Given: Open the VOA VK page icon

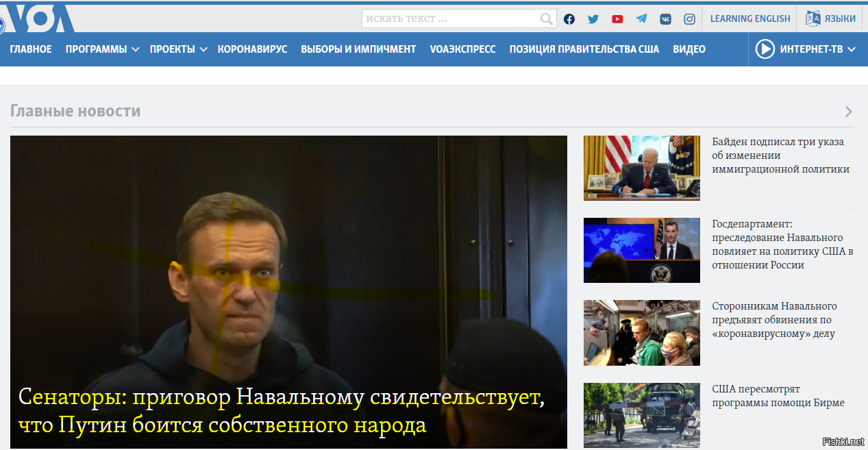Looking at the screenshot, I should coord(665,19).
